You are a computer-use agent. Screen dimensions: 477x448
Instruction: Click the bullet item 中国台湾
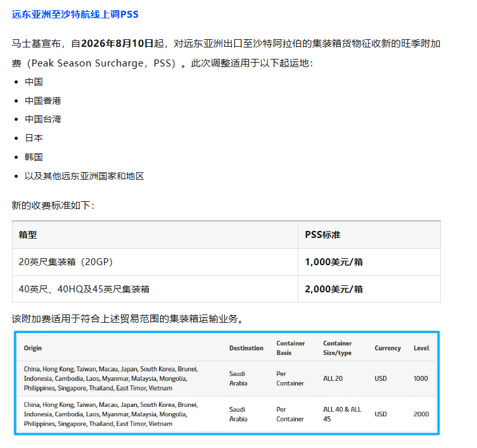pos(43,119)
